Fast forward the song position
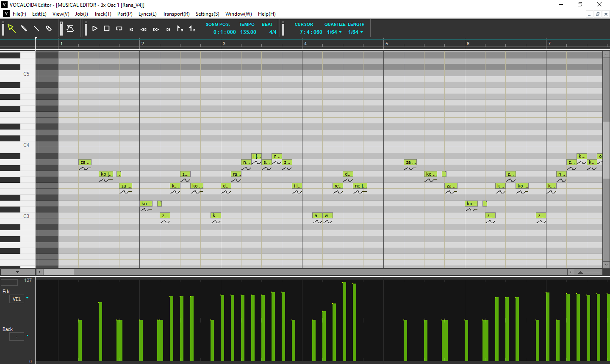Screen dimensions: 610x364 (x=156, y=29)
